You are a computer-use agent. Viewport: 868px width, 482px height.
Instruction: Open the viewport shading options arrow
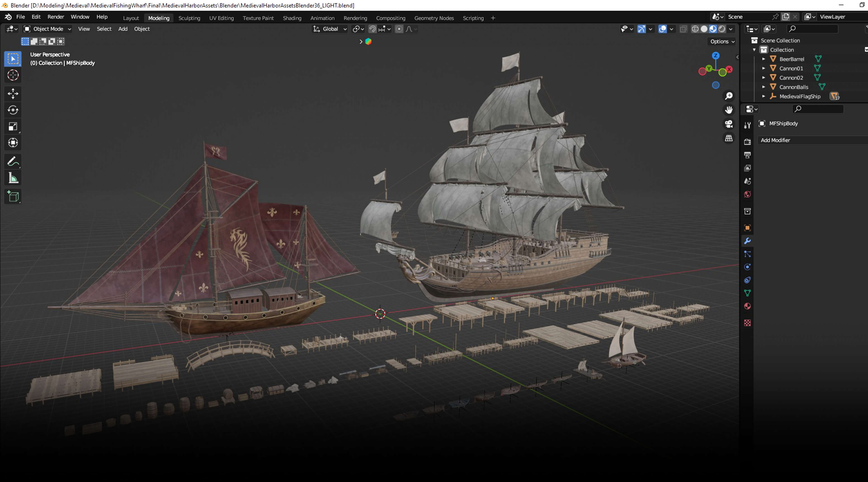731,29
